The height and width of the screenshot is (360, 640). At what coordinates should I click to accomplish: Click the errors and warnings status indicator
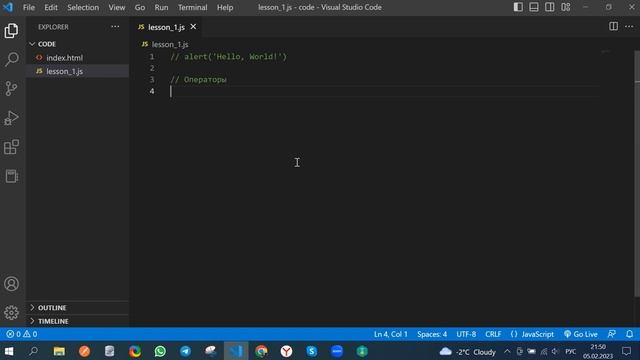[22, 334]
